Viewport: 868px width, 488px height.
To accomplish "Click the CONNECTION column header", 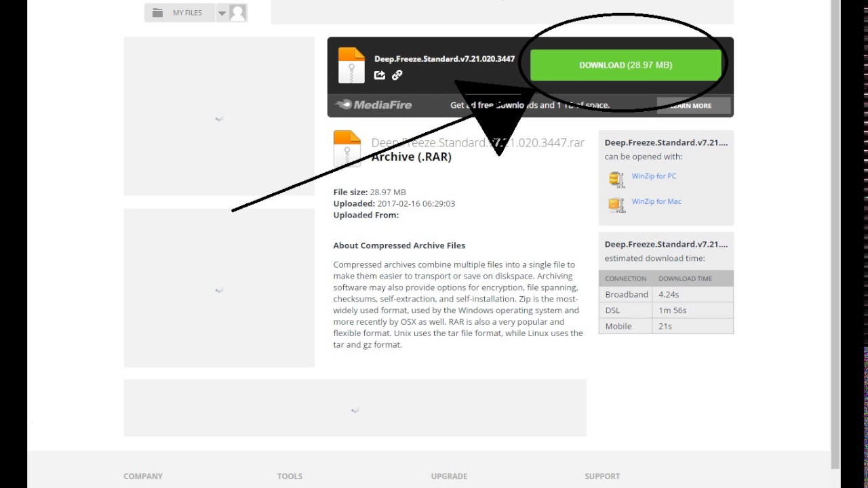I will (x=626, y=279).
